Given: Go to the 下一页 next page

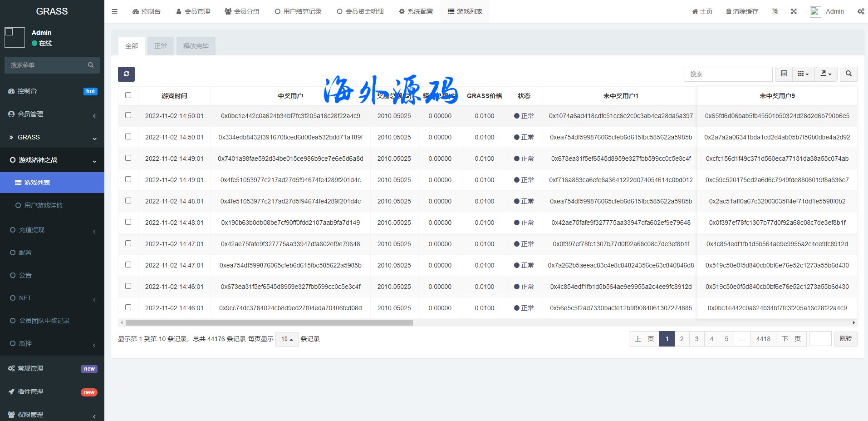Looking at the screenshot, I should [791, 339].
